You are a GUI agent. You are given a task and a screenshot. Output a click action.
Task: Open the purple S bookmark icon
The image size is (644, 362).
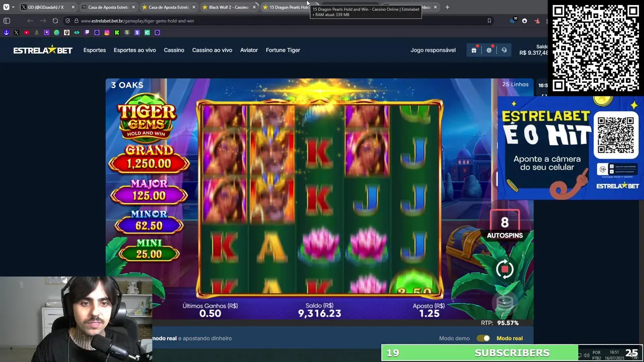pos(137,32)
